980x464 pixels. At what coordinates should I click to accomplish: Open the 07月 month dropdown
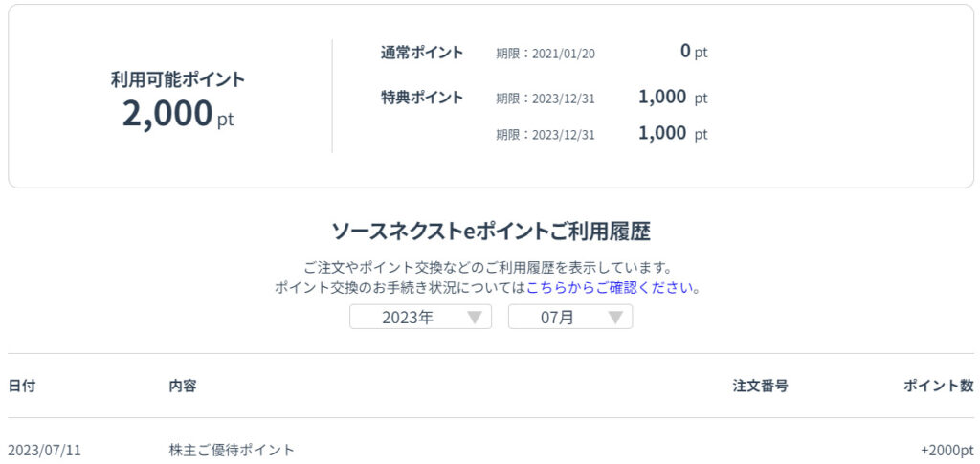coord(569,318)
